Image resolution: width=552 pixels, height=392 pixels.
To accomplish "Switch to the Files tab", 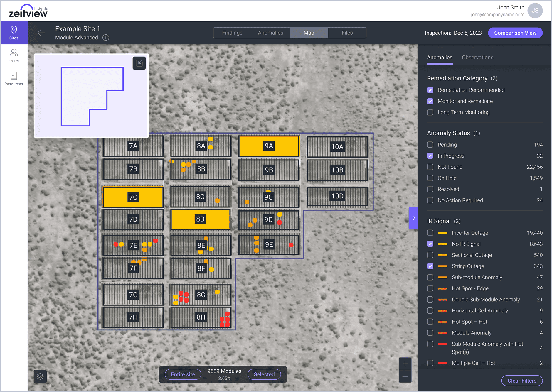I will 347,33.
